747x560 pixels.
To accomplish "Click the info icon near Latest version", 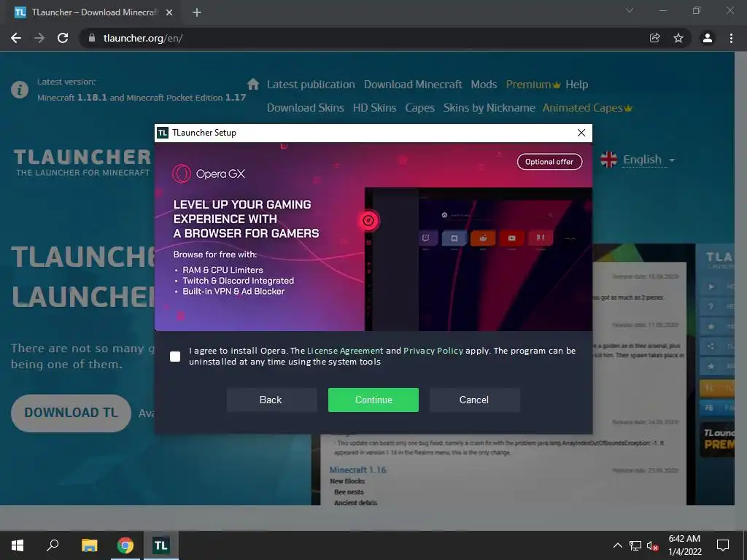I will pos(20,90).
